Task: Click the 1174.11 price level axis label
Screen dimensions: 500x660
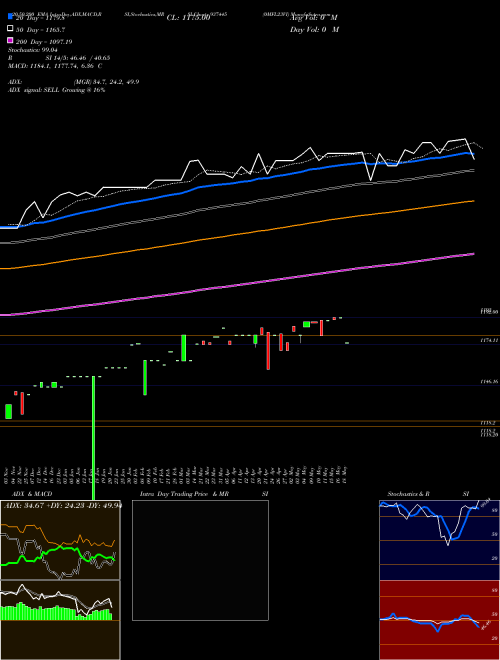Action: click(x=489, y=340)
